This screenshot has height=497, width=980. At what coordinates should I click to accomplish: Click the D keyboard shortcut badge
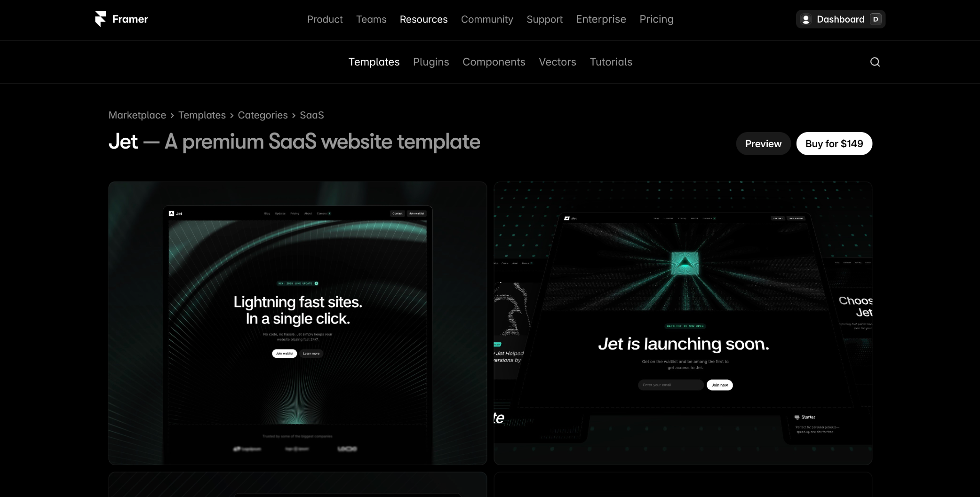(876, 19)
